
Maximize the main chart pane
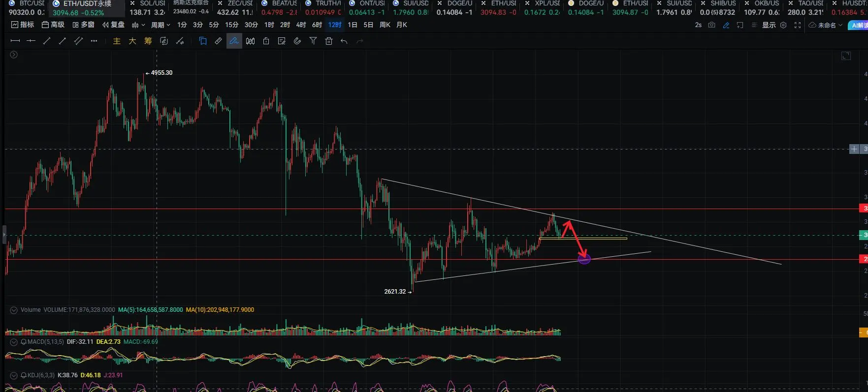[x=846, y=56]
